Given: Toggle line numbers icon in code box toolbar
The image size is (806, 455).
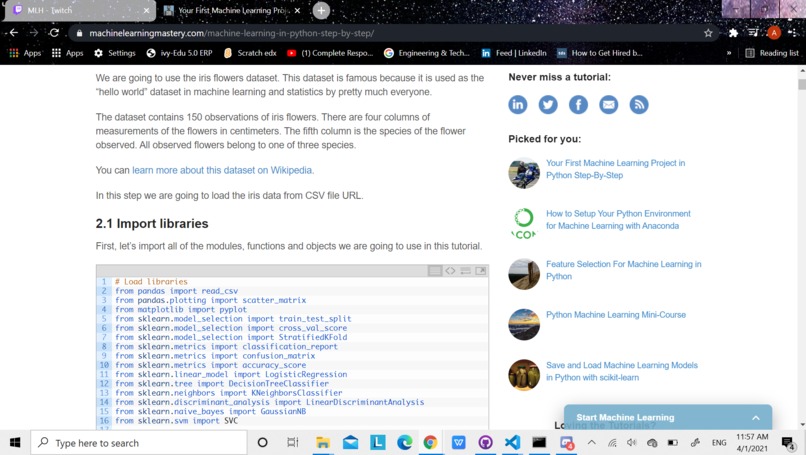Looking at the screenshot, I should 435,270.
